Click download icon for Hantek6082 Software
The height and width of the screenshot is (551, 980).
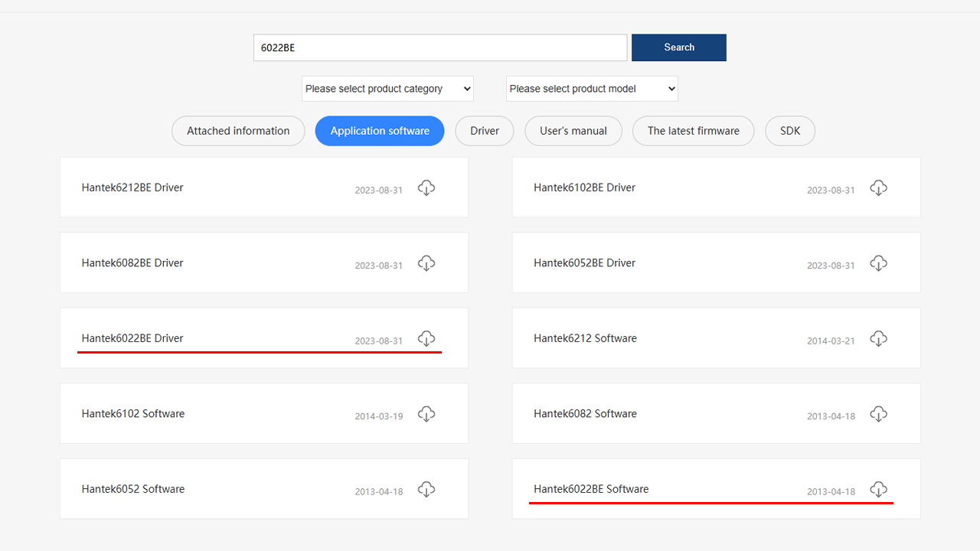point(879,414)
